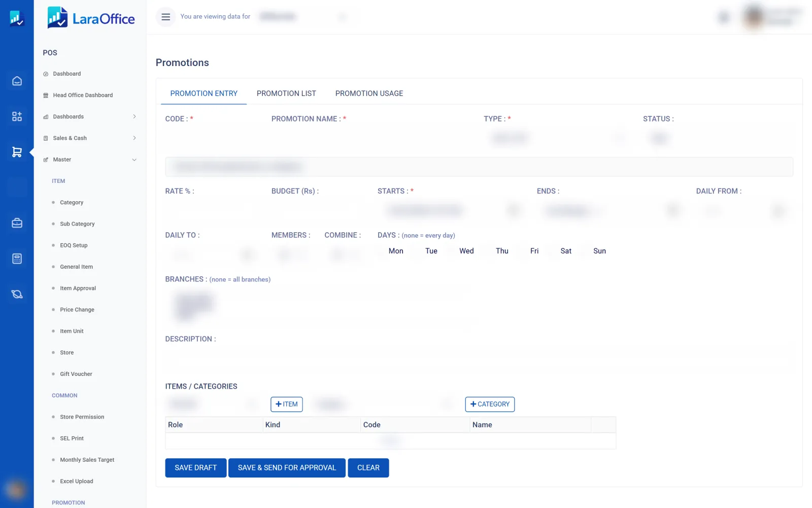The width and height of the screenshot is (812, 508).
Task: Expand the Sales & Cash chevron
Action: tap(134, 138)
